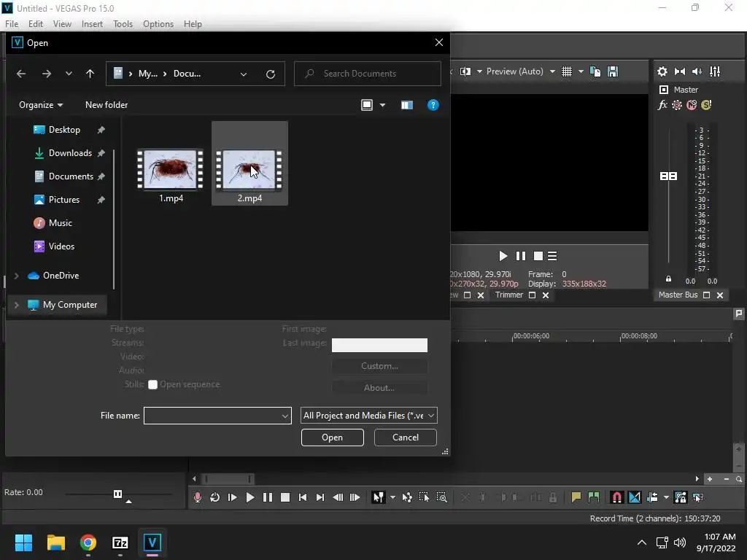Go to Start in transport bar

click(303, 497)
